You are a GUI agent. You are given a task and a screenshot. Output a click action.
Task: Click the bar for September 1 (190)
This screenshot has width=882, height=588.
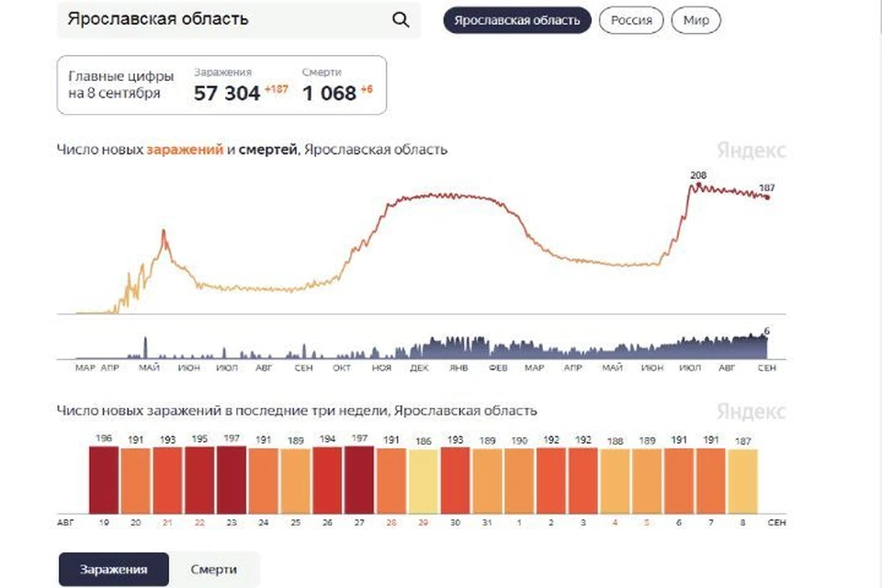coord(519,481)
